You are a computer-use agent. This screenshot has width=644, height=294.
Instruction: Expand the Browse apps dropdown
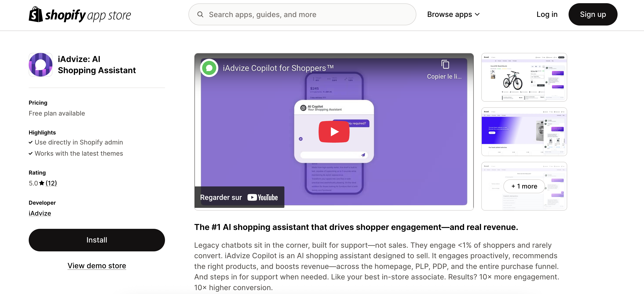pyautogui.click(x=453, y=14)
